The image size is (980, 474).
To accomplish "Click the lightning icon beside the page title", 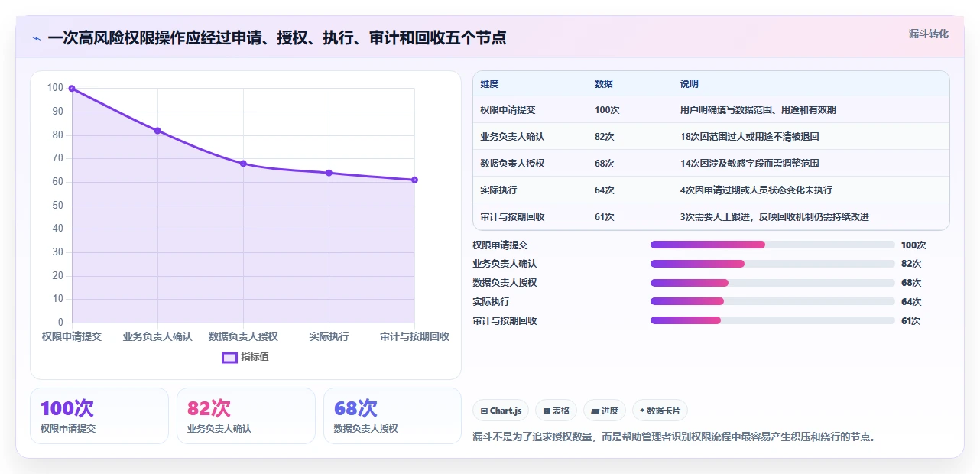I will [x=36, y=38].
